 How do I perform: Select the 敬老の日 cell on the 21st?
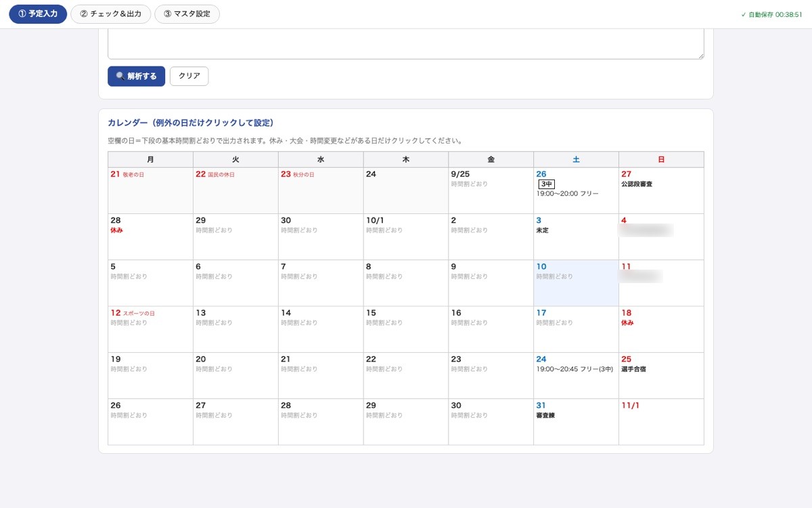(x=150, y=190)
